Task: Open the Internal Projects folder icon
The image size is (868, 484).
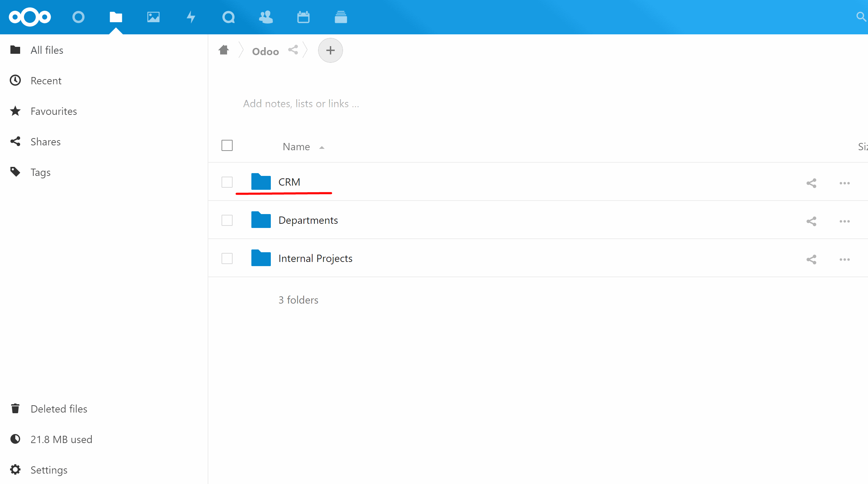Action: click(261, 258)
